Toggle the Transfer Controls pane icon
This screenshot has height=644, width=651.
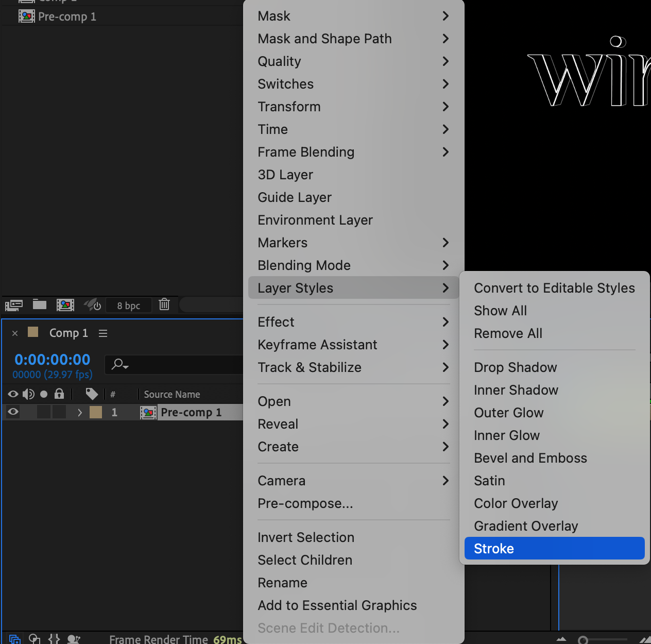tap(35, 639)
